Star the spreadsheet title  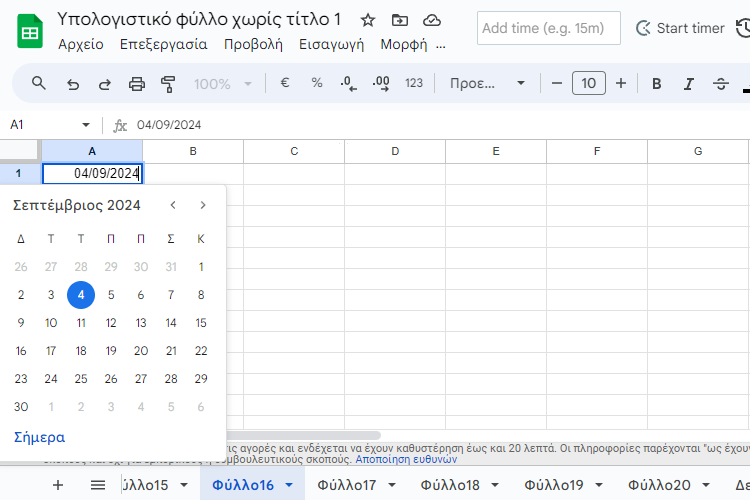coord(367,20)
